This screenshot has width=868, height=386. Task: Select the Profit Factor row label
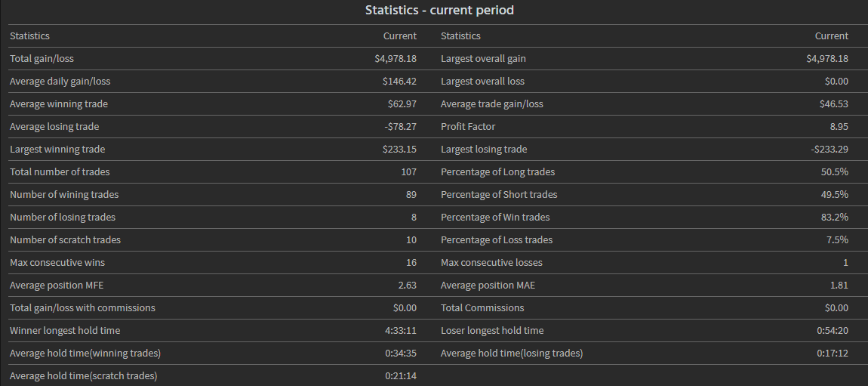point(468,127)
